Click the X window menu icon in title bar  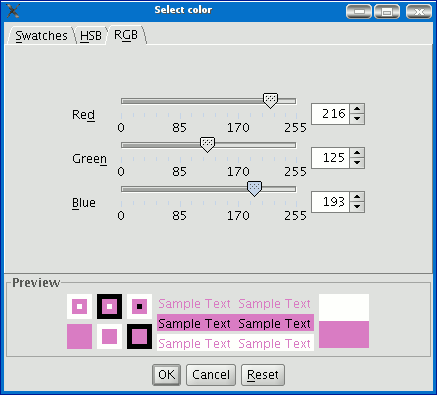[x=13, y=11]
